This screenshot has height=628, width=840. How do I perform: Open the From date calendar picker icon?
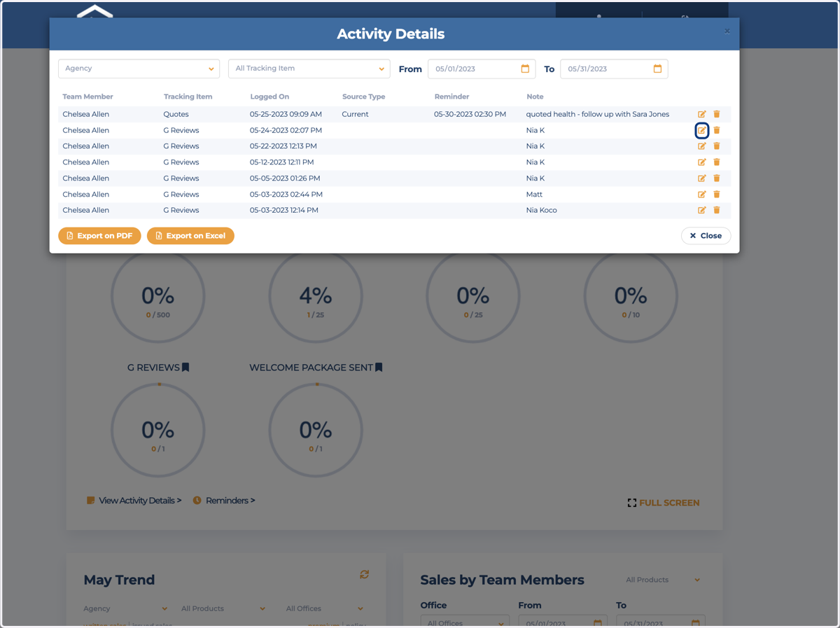pyautogui.click(x=525, y=69)
